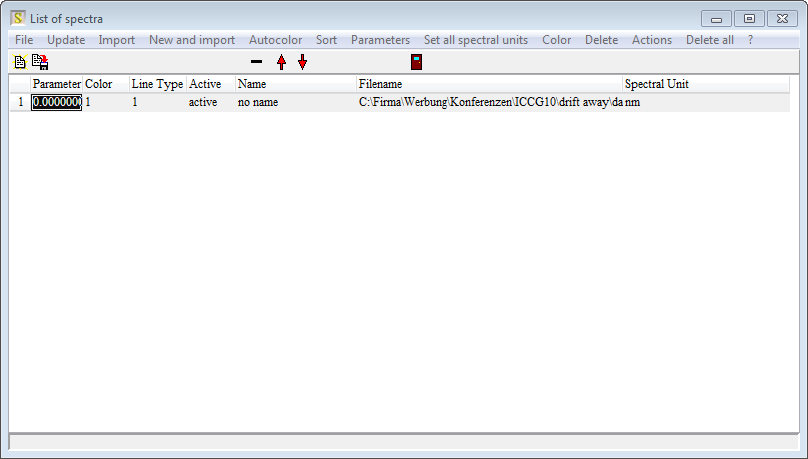Viewport: 808px width, 459px height.
Task: Choose Set all spectral units menu
Action: (476, 40)
